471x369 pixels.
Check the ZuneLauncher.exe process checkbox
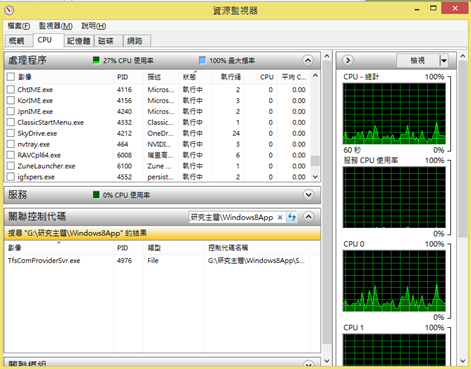tap(11, 166)
